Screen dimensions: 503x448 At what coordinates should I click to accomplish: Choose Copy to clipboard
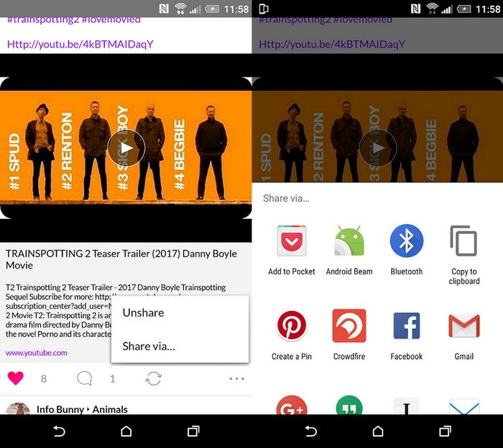(x=464, y=256)
